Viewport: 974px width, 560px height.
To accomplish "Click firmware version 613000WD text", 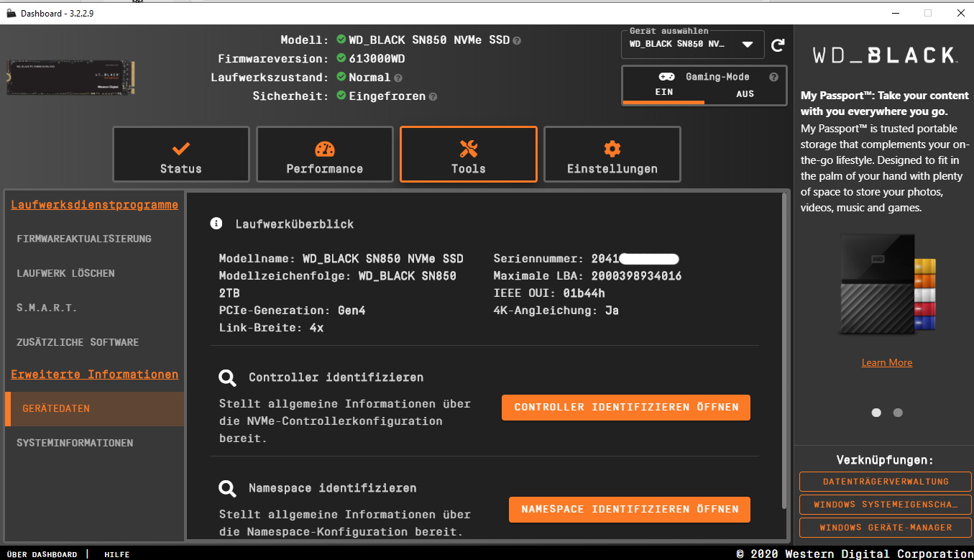I will coord(377,59).
